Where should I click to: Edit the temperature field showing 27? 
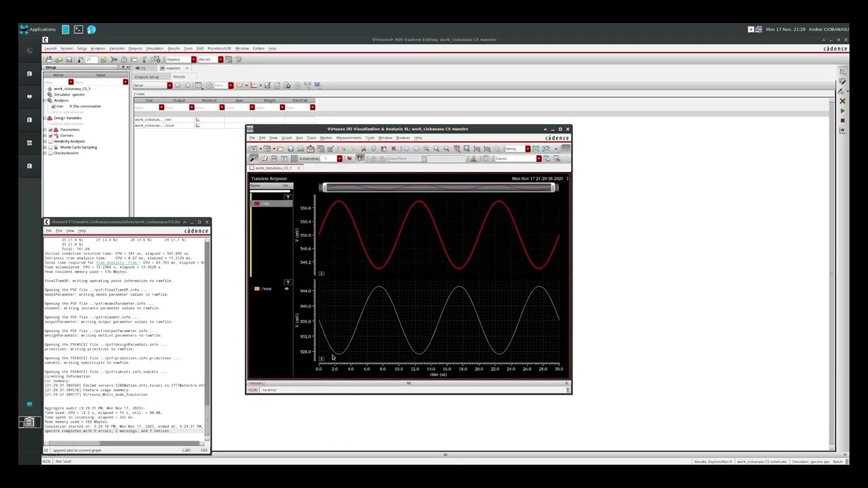[x=92, y=60]
